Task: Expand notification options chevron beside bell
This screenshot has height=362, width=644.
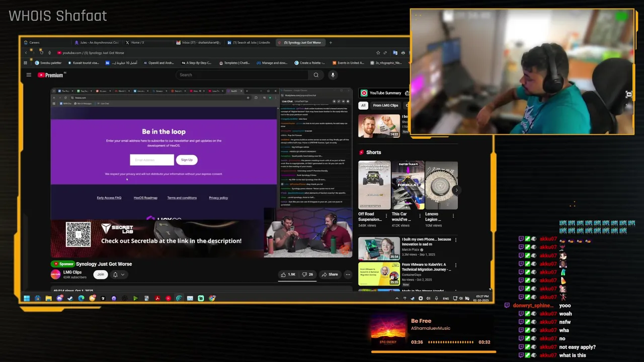Action: (122, 275)
